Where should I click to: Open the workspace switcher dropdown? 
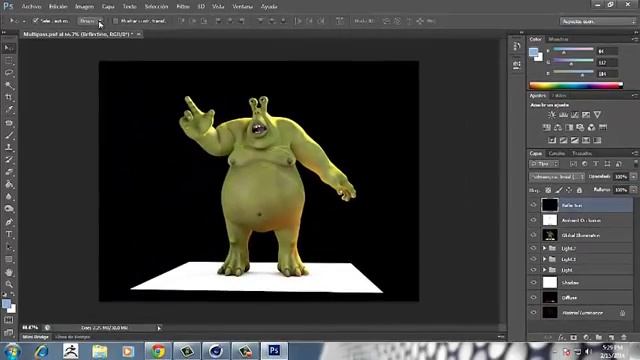coord(598,21)
